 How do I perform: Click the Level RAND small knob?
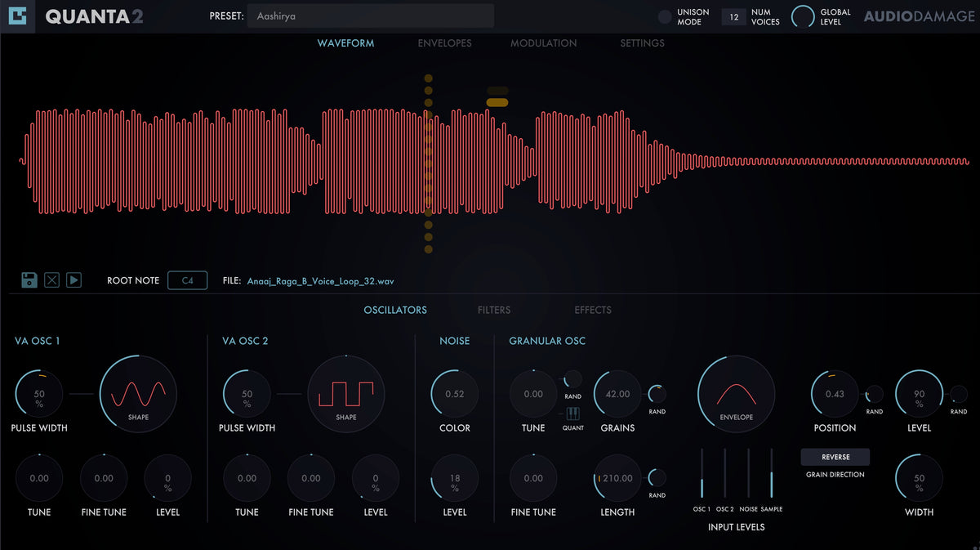click(x=959, y=394)
